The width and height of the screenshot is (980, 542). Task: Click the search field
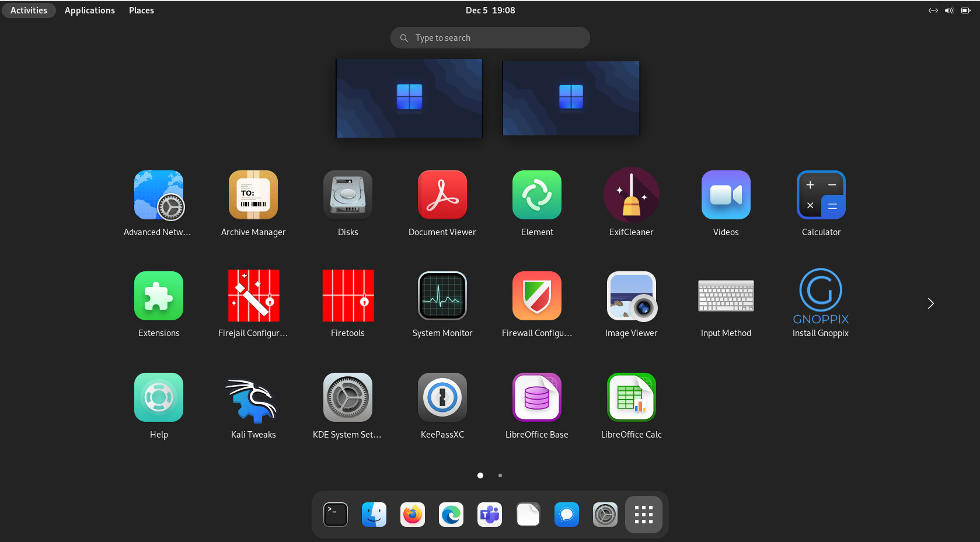click(x=490, y=37)
